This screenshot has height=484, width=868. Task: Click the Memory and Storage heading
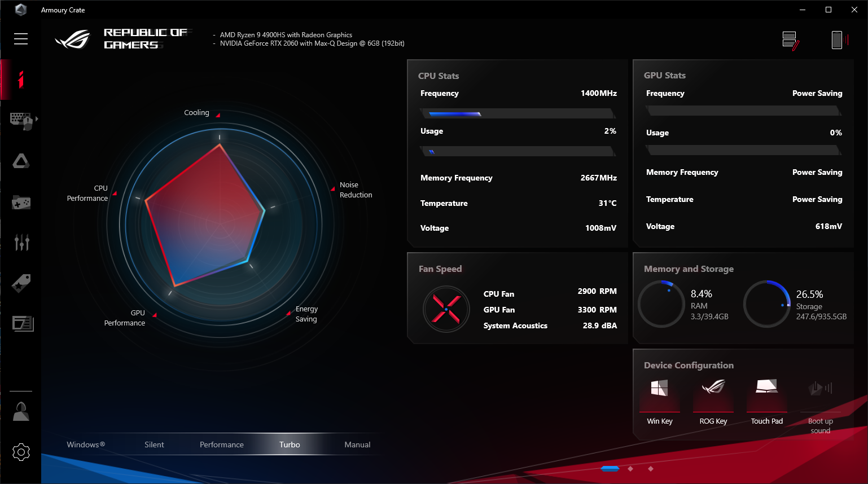click(689, 269)
